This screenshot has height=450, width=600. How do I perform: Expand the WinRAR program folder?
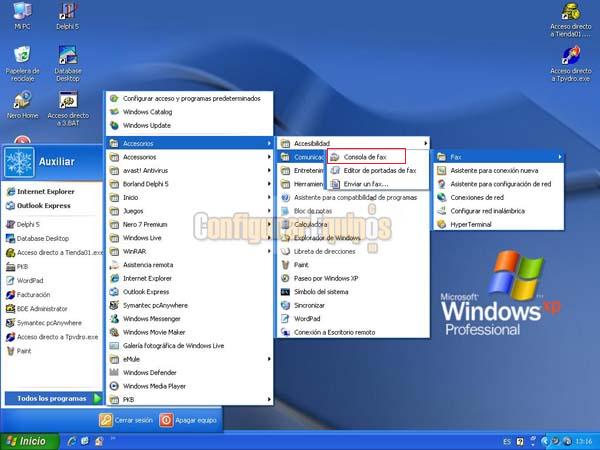[190, 251]
